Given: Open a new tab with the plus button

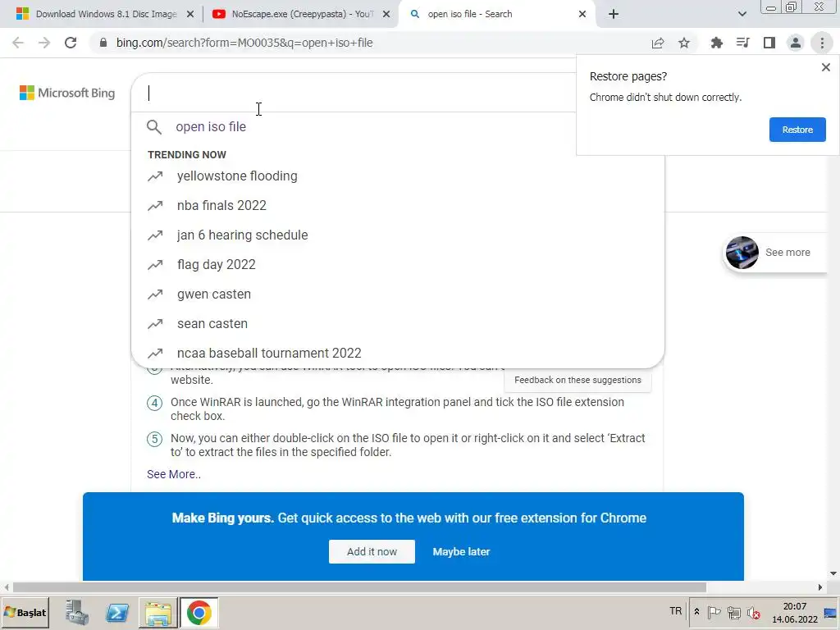Looking at the screenshot, I should [x=614, y=14].
